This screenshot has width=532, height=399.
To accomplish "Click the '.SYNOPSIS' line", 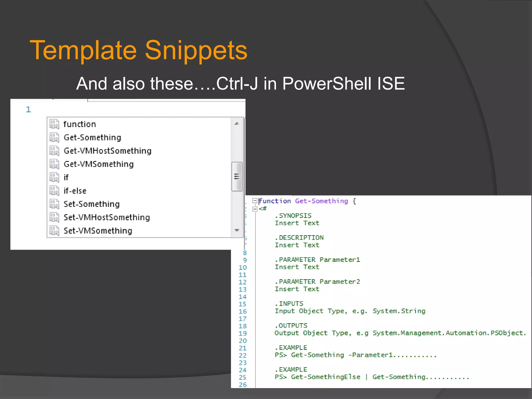I will (293, 216).
